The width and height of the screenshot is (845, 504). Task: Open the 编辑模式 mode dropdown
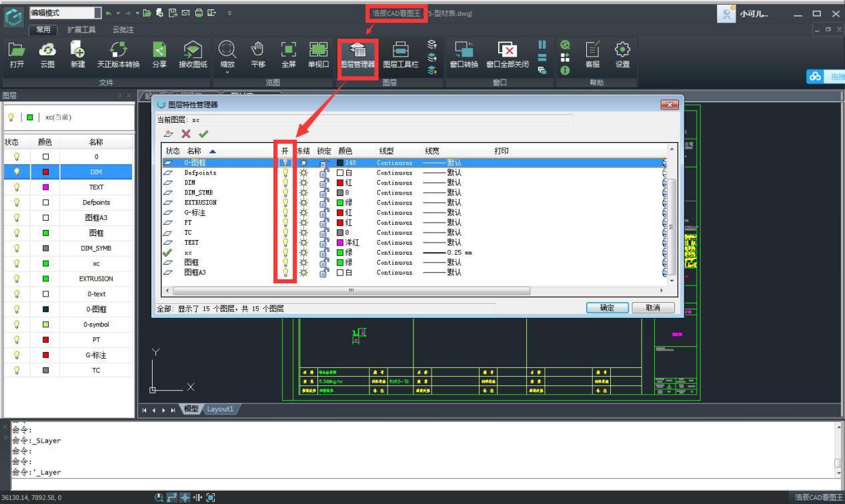point(98,13)
